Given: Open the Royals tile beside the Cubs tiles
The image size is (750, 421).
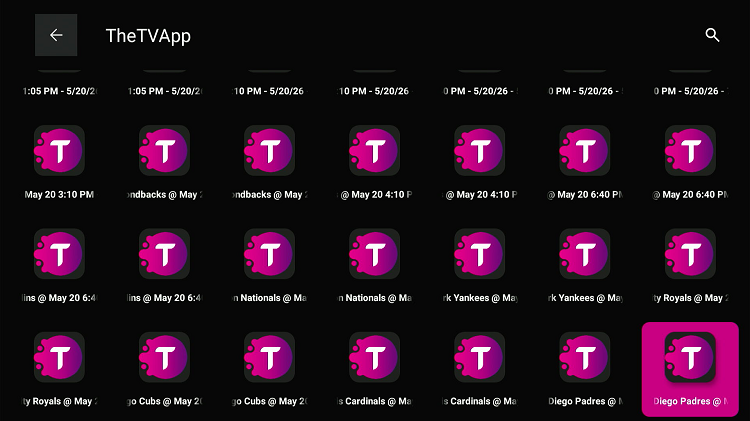Looking at the screenshot, I should coord(59,369).
